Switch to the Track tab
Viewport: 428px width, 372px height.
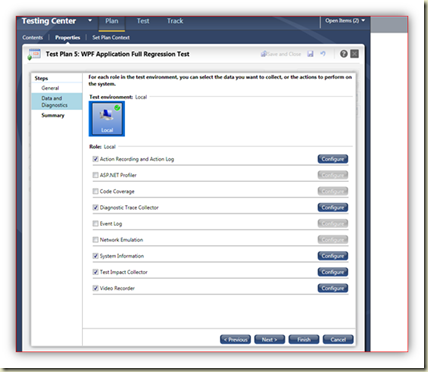175,21
